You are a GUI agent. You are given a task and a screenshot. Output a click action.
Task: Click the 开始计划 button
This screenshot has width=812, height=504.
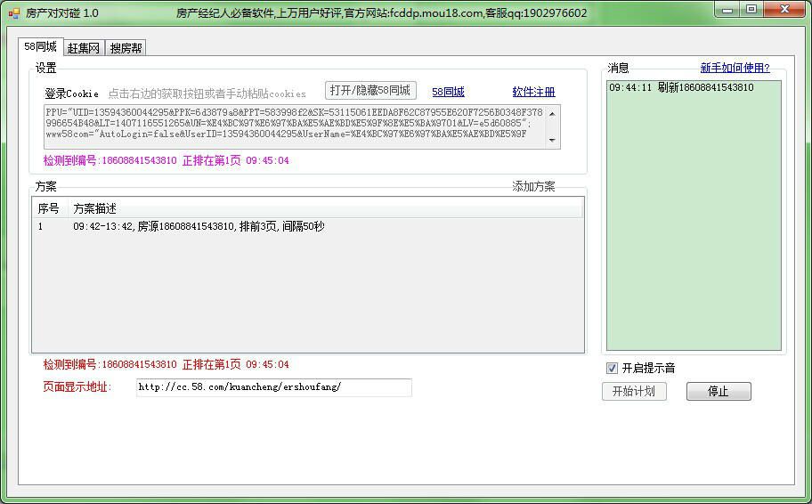tap(634, 391)
